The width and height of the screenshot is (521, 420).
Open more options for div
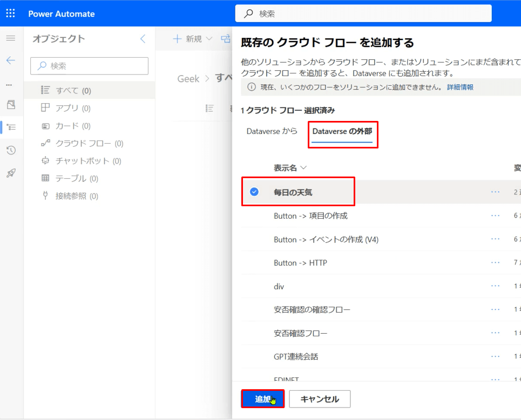pyautogui.click(x=496, y=286)
